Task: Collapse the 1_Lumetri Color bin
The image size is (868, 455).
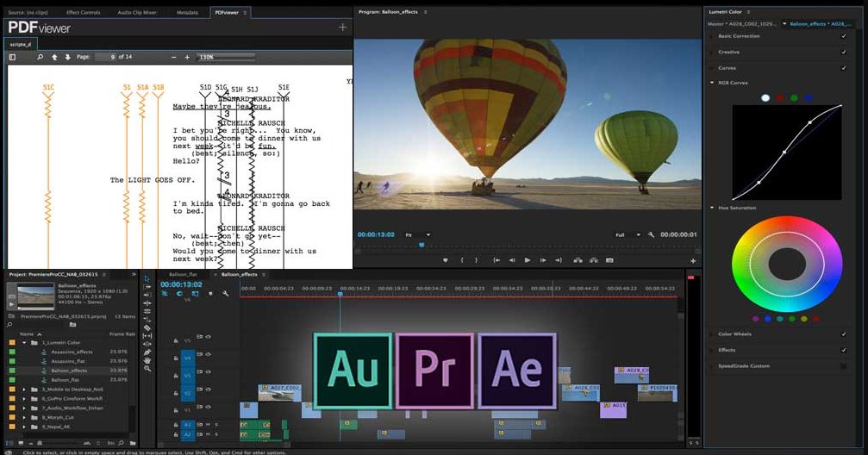Action: (24, 343)
